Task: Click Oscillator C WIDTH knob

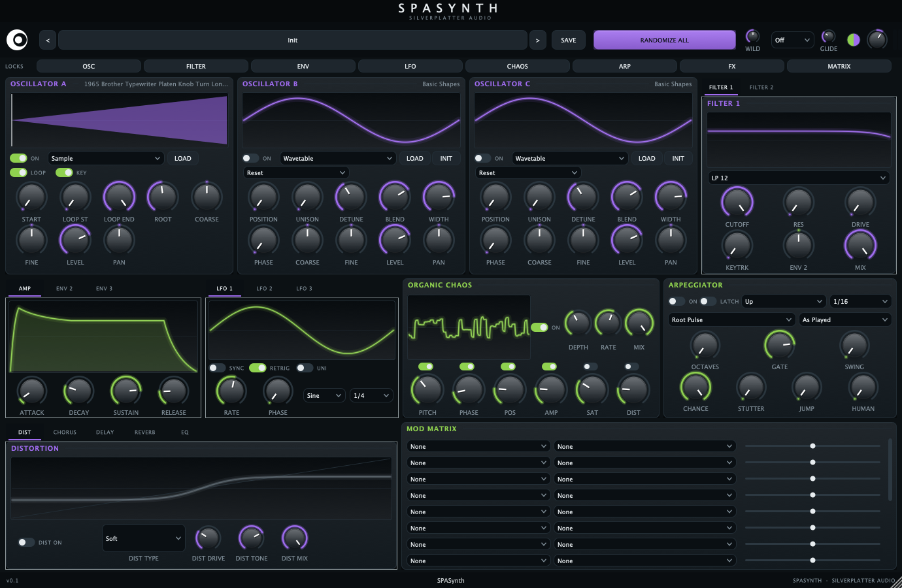Action: pos(671,197)
